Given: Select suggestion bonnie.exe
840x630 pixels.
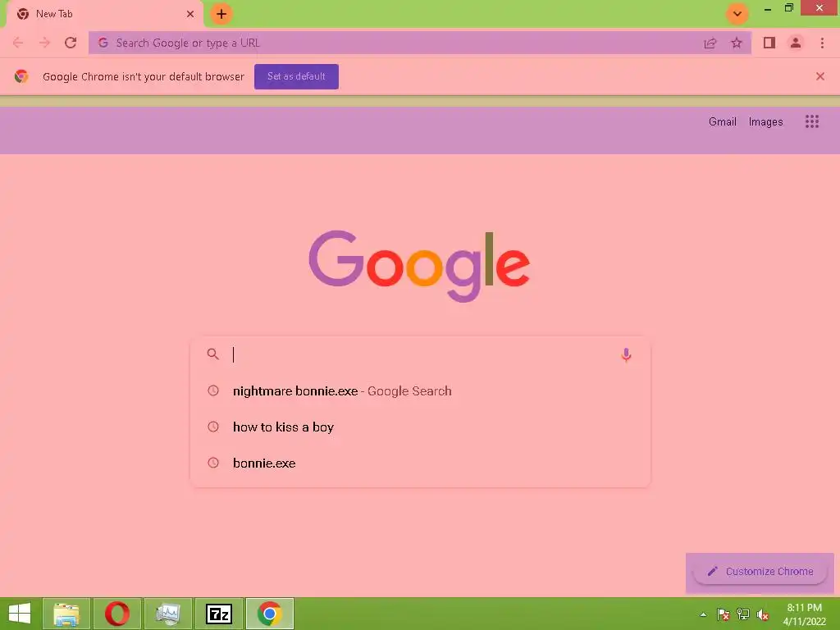Looking at the screenshot, I should pos(420,463).
